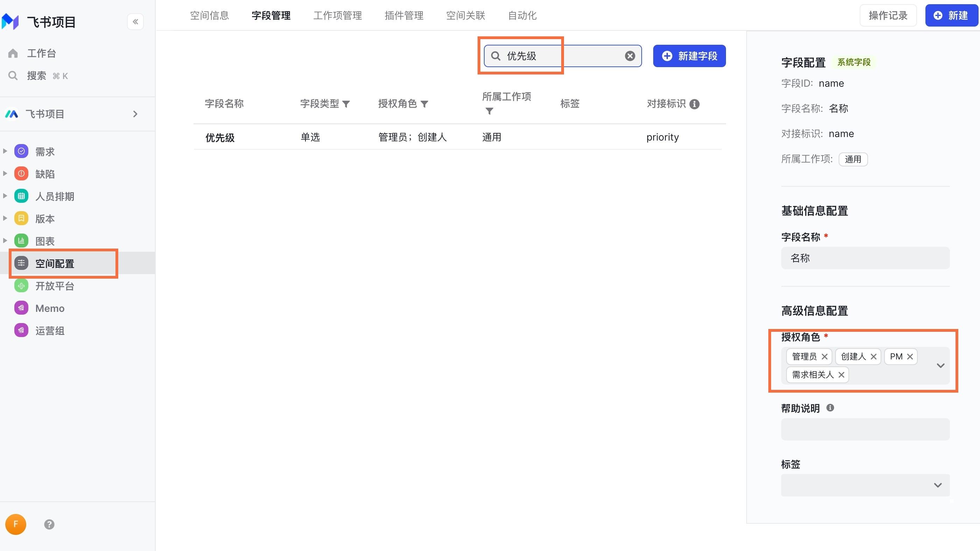The image size is (980, 551).
Task: Remove the PM role tag
Action: tap(910, 357)
